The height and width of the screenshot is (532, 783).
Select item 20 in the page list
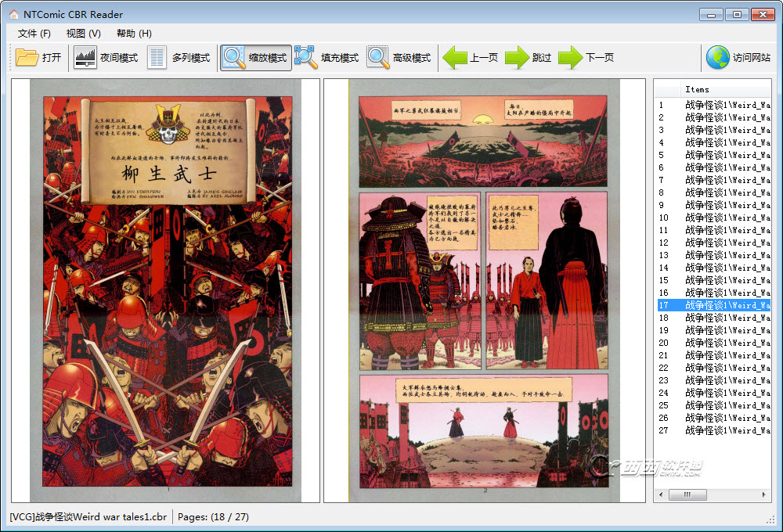click(714, 343)
